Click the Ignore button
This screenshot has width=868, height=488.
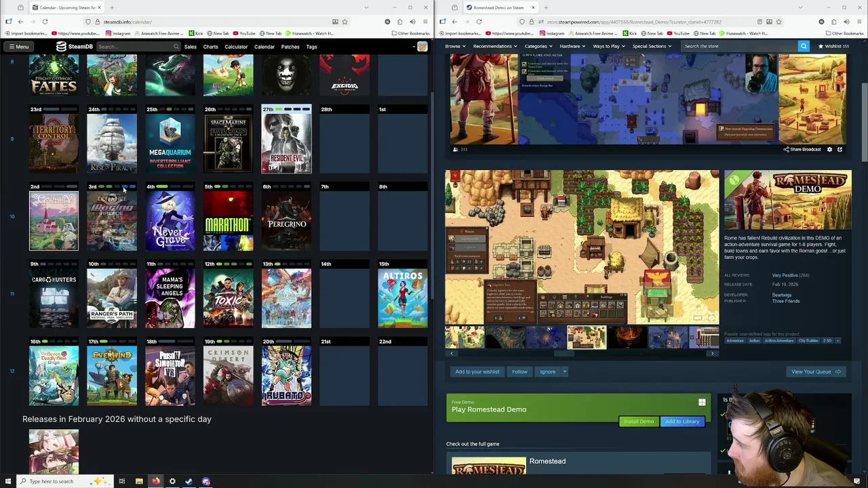click(547, 371)
